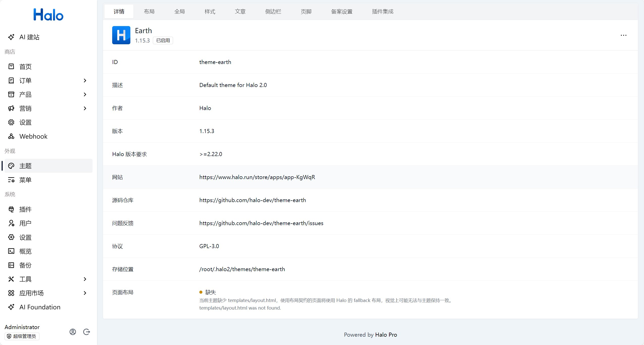Click the storage path /root/.halo2/themes/theme-earth

(242, 269)
